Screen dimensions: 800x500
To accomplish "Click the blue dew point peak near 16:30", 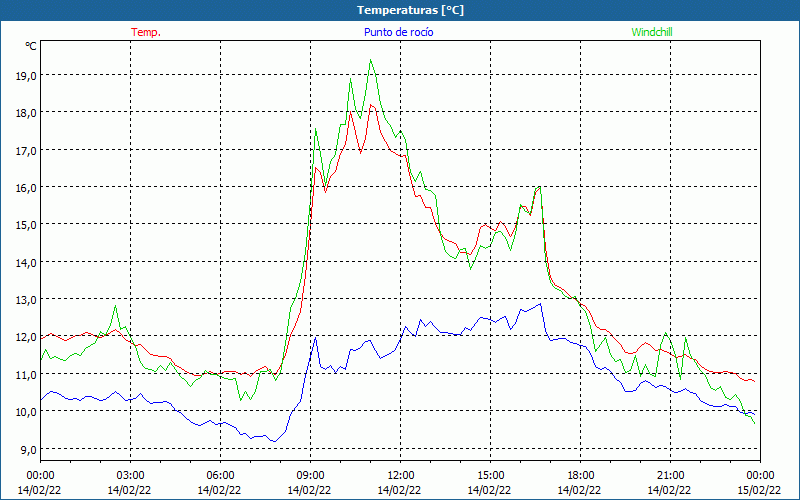I will (x=540, y=304).
